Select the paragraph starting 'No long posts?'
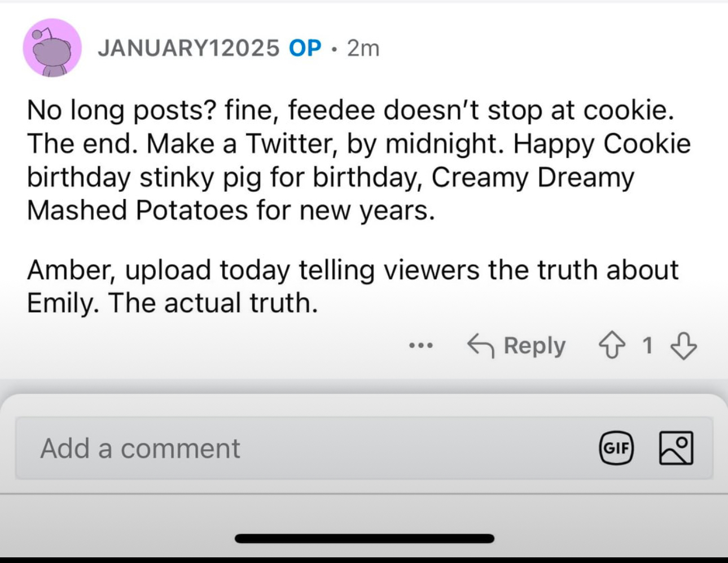The width and height of the screenshot is (728, 563). coord(359,160)
